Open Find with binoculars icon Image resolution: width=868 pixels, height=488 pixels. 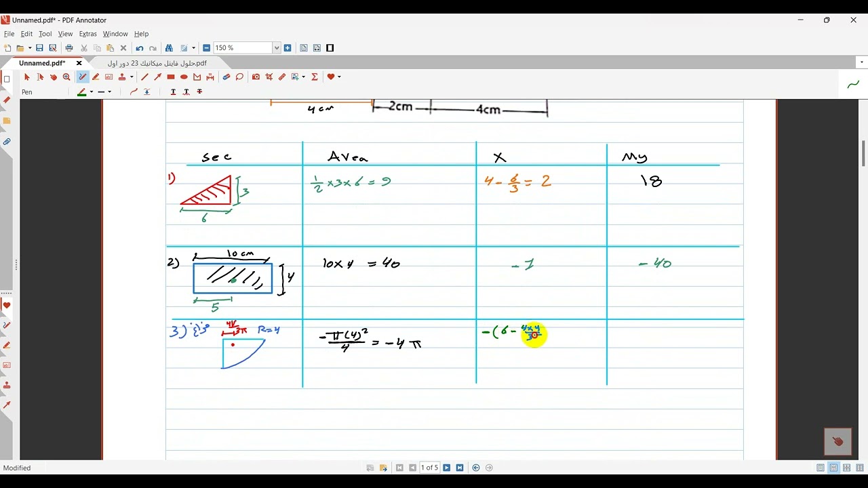click(169, 48)
